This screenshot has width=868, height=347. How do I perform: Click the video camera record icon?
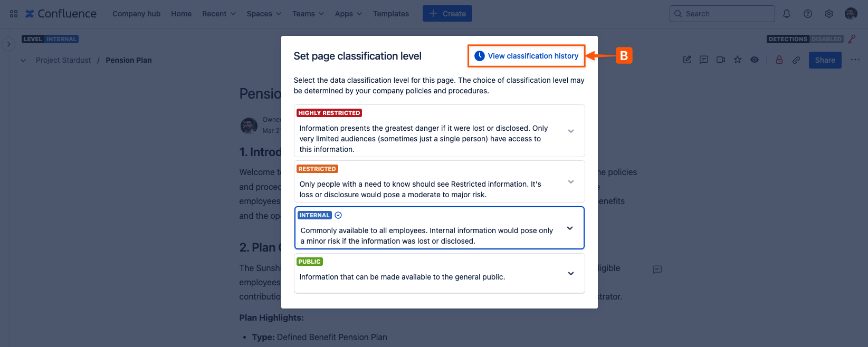click(721, 60)
